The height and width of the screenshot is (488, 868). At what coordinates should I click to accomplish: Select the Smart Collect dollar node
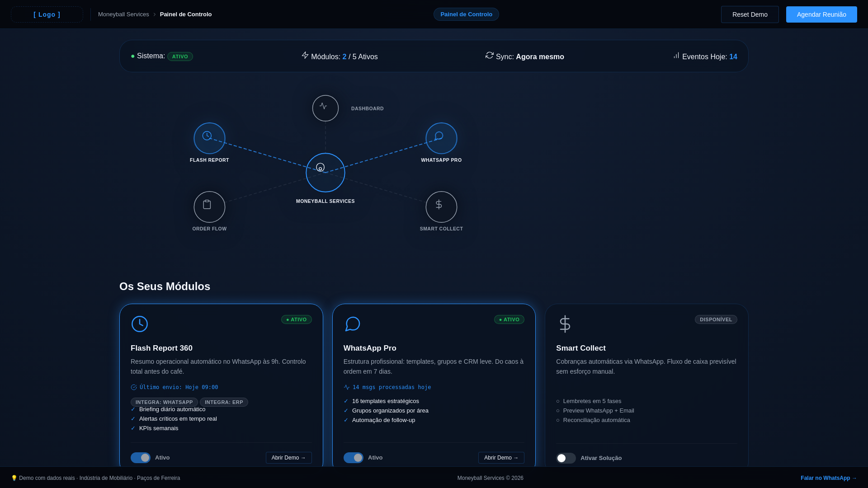click(441, 207)
